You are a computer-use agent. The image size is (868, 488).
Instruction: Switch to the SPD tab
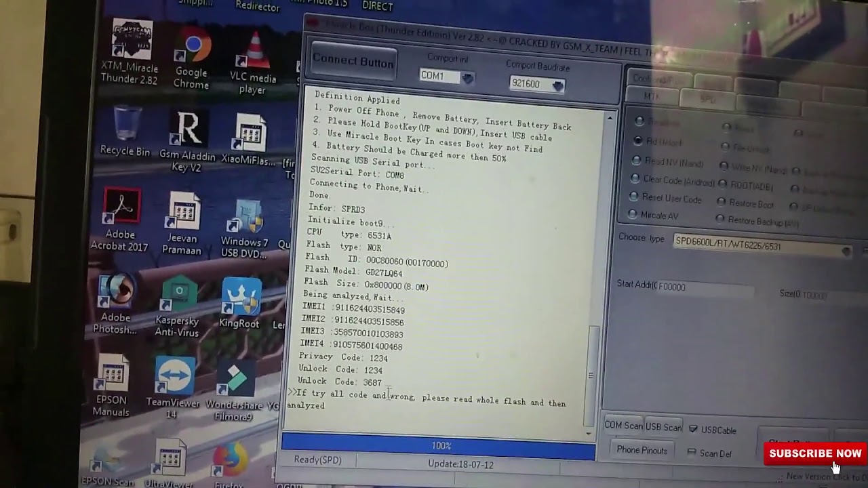[707, 99]
